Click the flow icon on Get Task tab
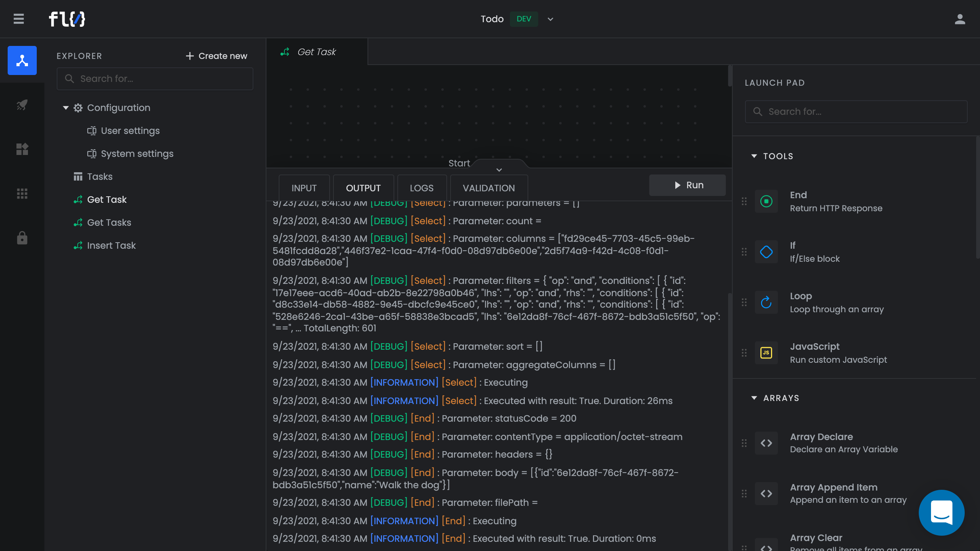 [285, 52]
